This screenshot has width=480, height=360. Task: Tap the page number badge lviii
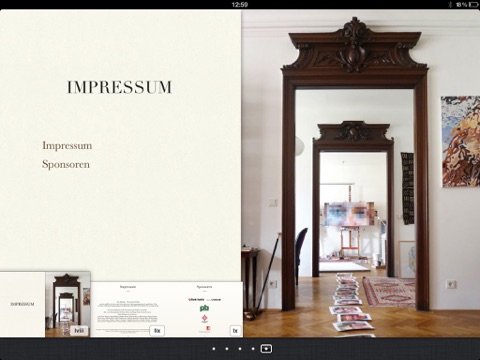(79, 331)
